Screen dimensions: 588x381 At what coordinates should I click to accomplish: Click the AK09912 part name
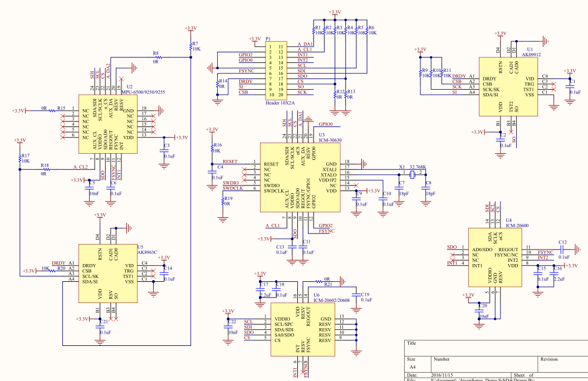point(531,55)
